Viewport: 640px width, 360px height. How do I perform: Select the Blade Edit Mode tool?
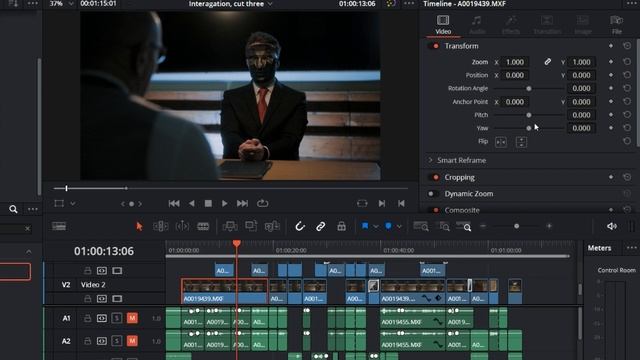[x=203, y=226]
